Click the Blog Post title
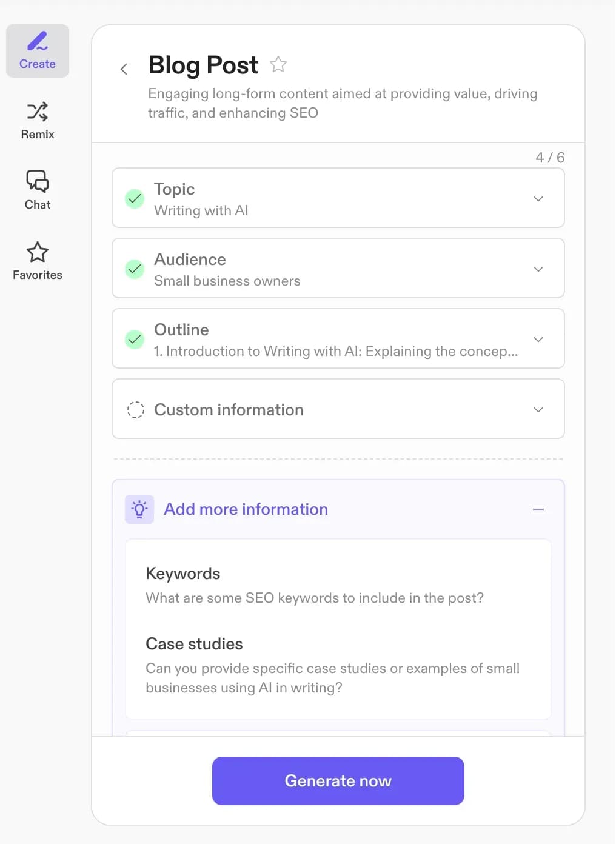This screenshot has width=616, height=844. [x=204, y=65]
